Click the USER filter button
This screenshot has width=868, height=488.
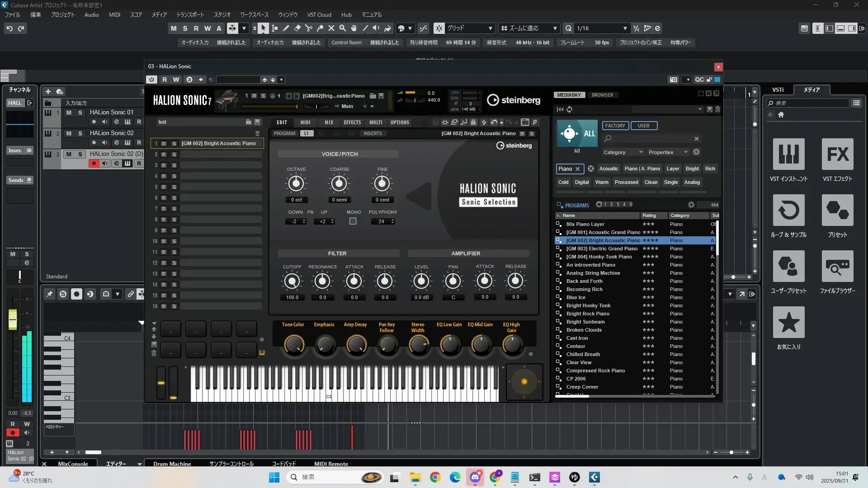[x=643, y=126]
